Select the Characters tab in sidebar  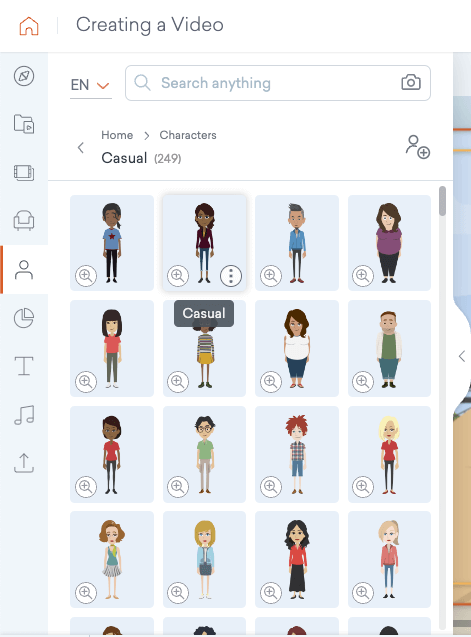[x=24, y=269]
